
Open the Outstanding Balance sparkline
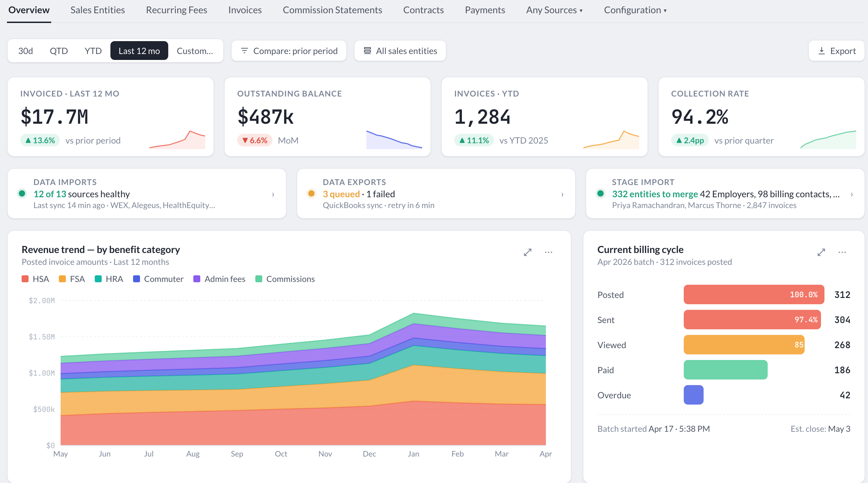[x=394, y=139]
